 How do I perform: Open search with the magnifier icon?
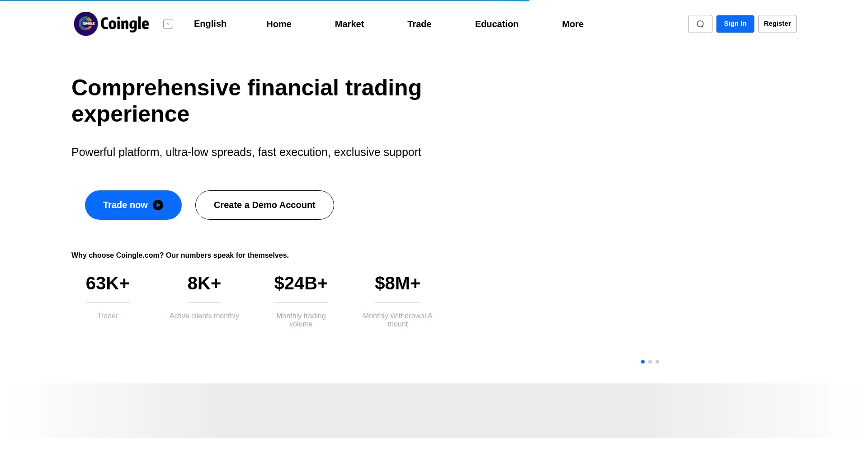click(x=700, y=24)
